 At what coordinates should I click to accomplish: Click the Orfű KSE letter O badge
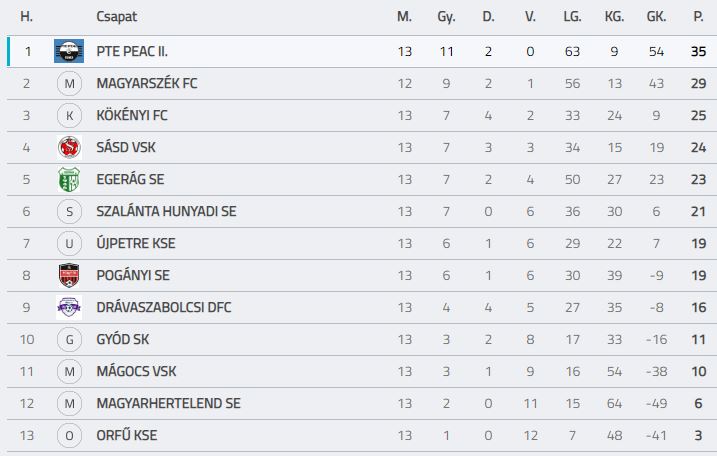tap(70, 435)
